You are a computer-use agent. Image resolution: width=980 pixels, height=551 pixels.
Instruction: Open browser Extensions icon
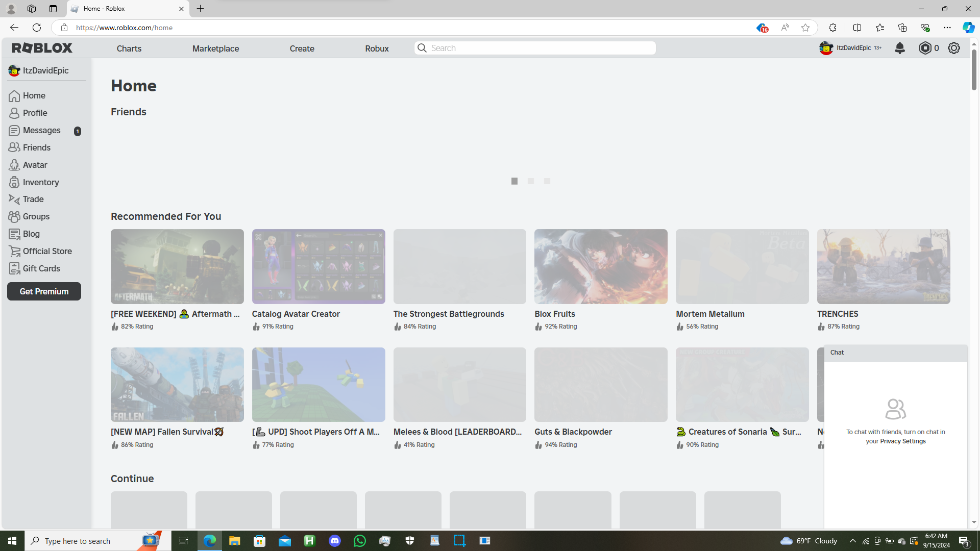point(832,28)
